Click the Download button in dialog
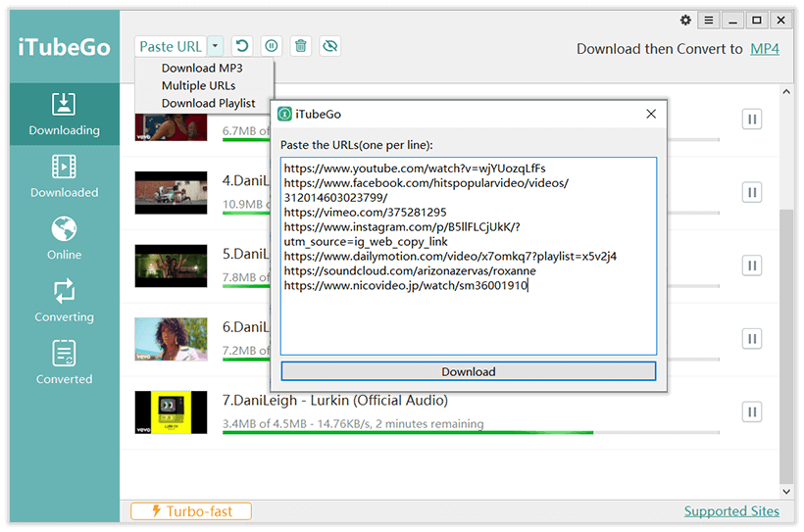 point(468,371)
